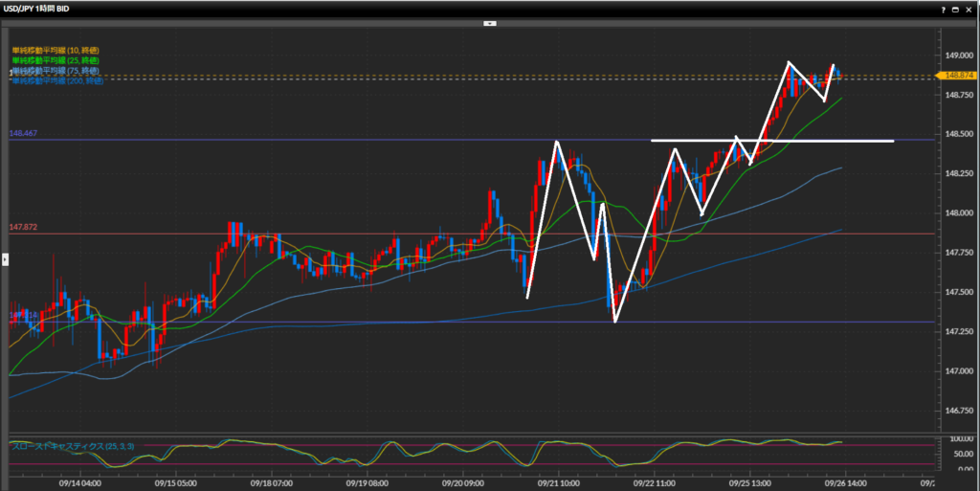Viewport: 980px width, 491px height.
Task: Select the 10-period simple moving average label
Action: pos(56,50)
